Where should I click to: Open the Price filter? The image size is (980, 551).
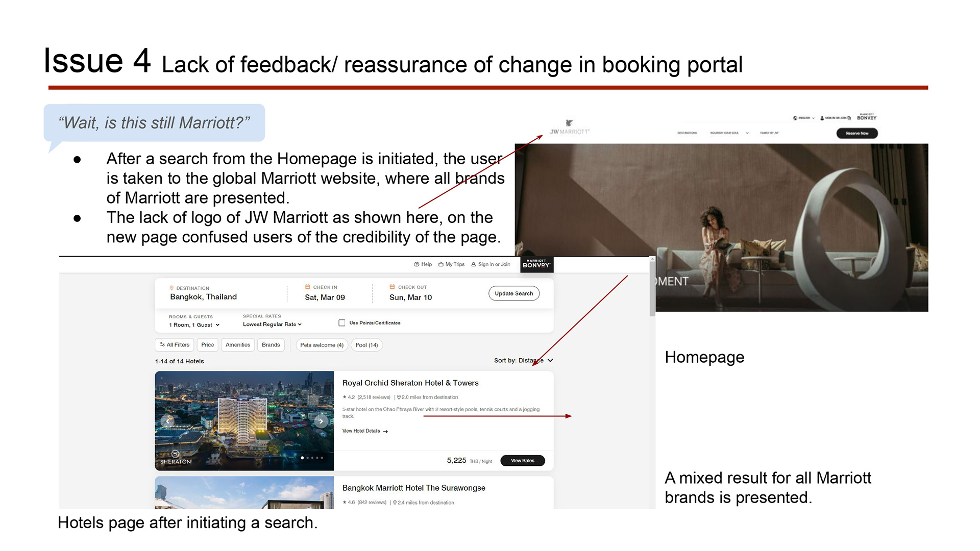208,345
